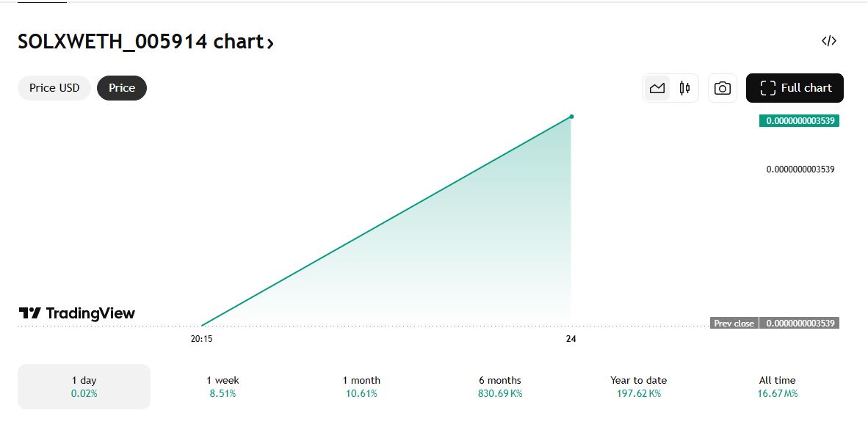Select the 1 week range tab
The image size is (868, 427).
point(223,387)
